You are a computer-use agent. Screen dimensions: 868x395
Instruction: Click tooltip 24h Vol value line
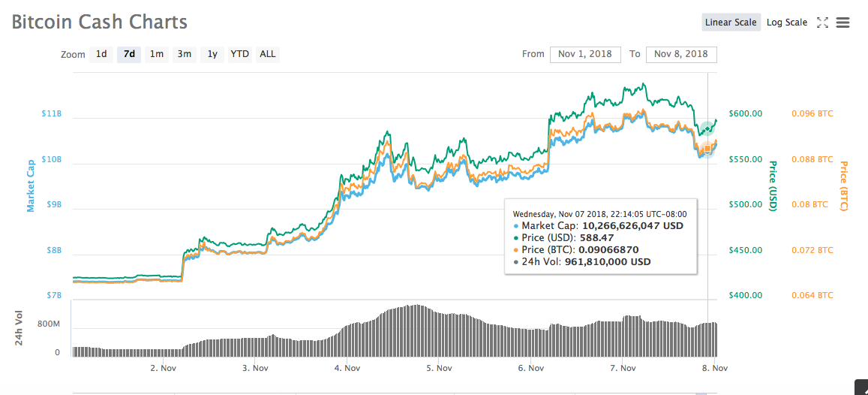coord(582,262)
